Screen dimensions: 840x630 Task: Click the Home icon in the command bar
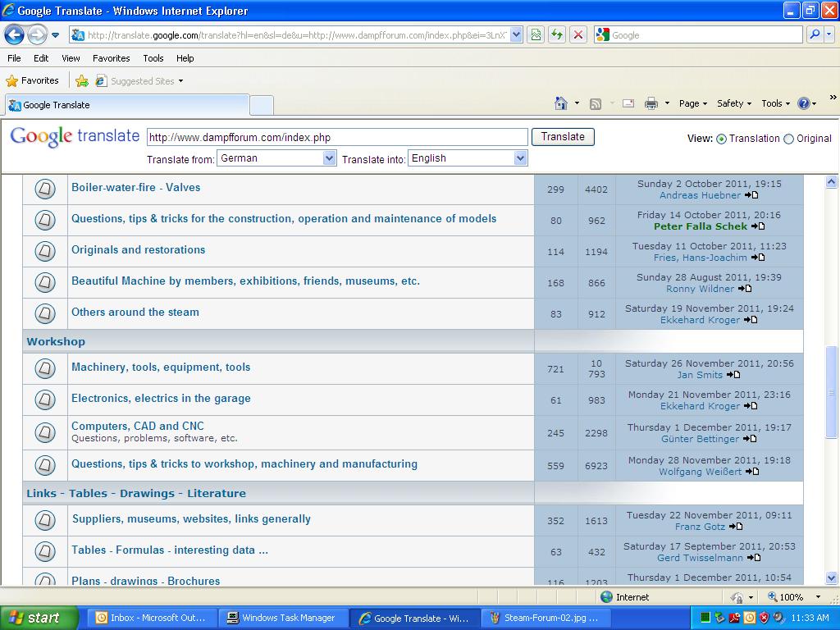[561, 103]
